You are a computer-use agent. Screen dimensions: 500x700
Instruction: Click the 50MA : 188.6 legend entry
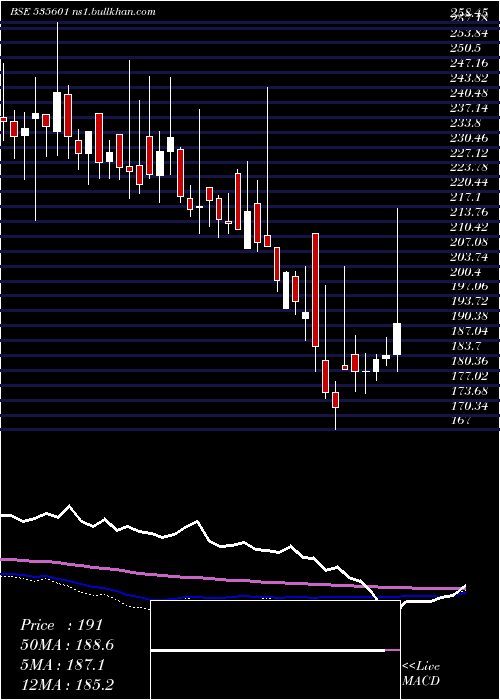pyautogui.click(x=67, y=645)
